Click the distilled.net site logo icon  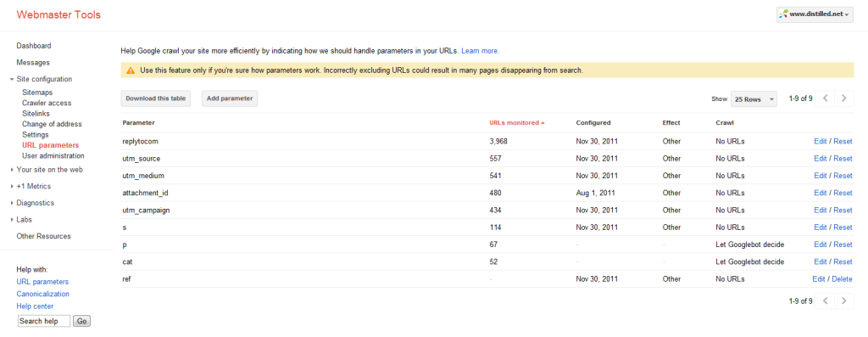784,14
